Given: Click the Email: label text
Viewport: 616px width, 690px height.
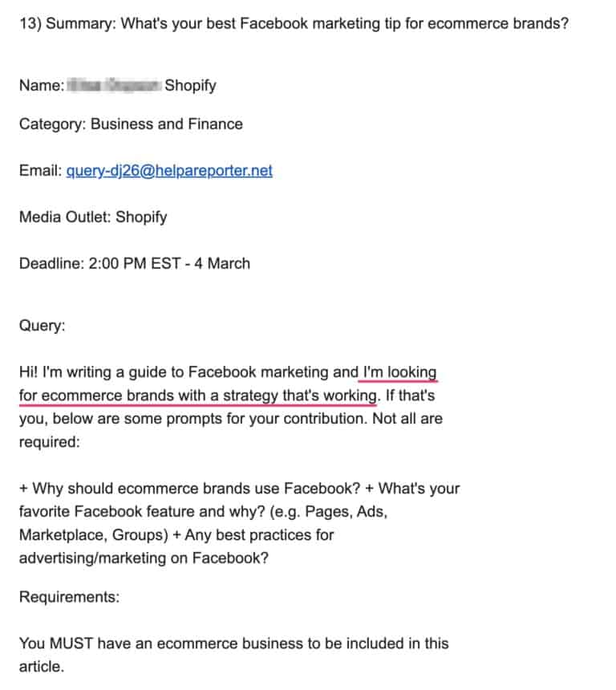Looking at the screenshot, I should pyautogui.click(x=40, y=171).
